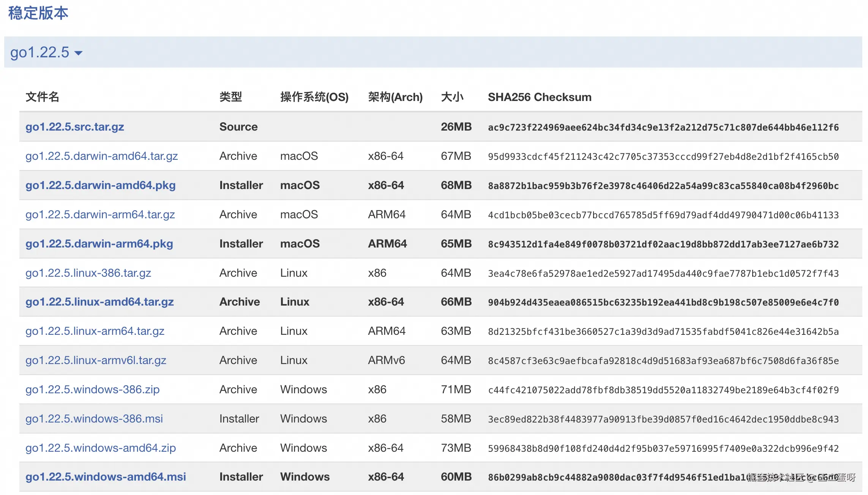Download go1.22.5.linux-amd64.tar.gz archive

(99, 302)
